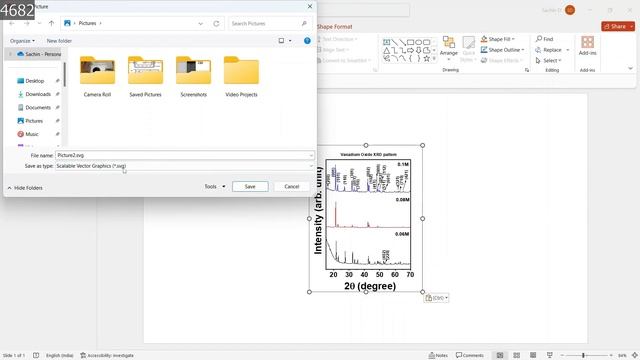Open the Select dropdown in the Editing group
Screen dimensions: 640x360
click(549, 60)
